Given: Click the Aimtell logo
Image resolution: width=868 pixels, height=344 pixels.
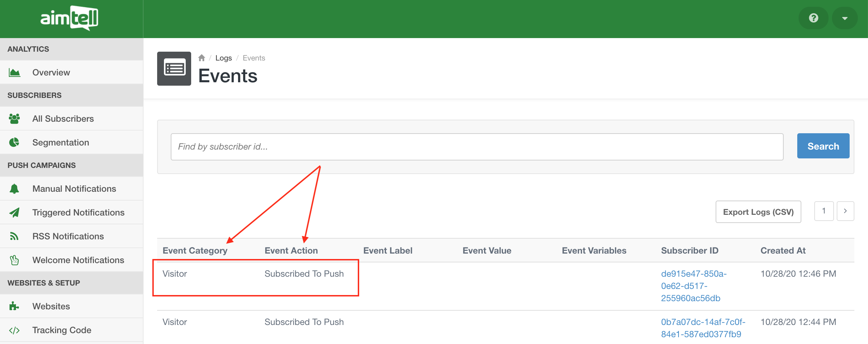Looking at the screenshot, I should coord(69,18).
